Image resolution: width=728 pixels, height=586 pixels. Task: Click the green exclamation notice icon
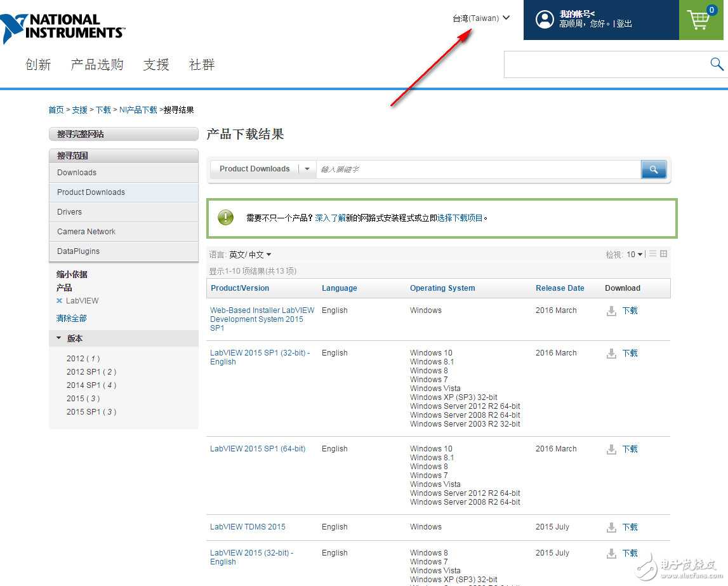226,217
